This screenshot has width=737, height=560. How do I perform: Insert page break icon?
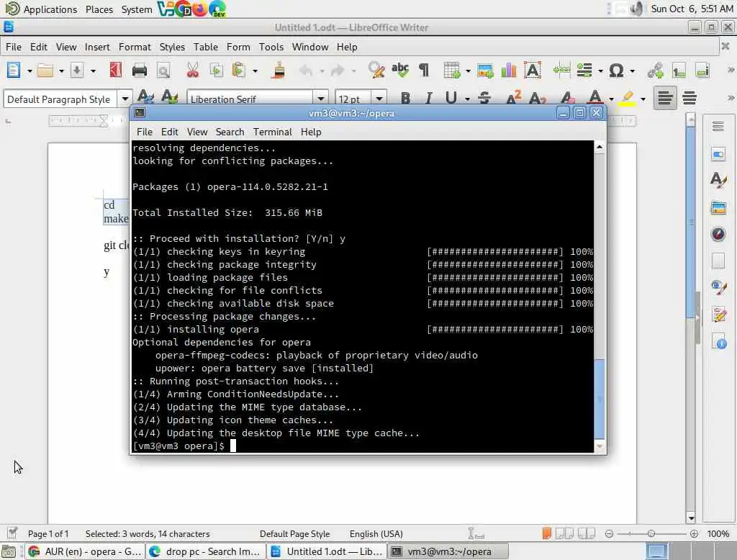[561, 71]
